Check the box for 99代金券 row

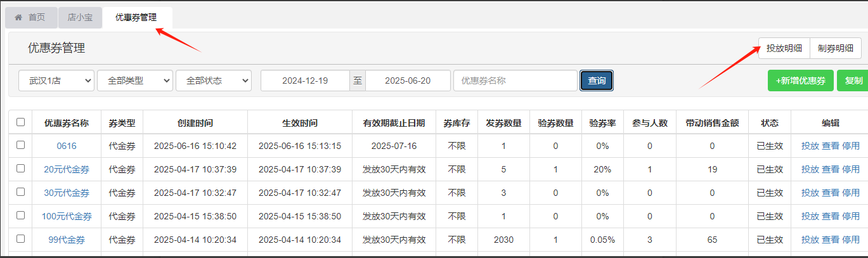coord(20,239)
